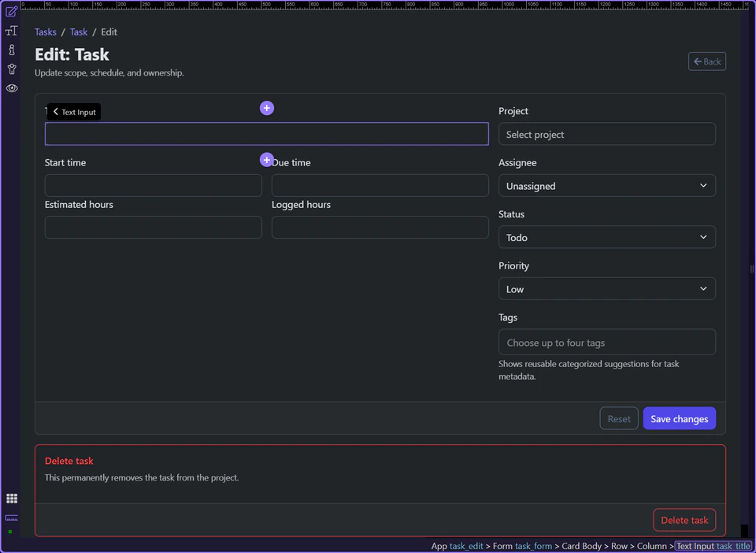Click the Save changes button

pyautogui.click(x=679, y=418)
